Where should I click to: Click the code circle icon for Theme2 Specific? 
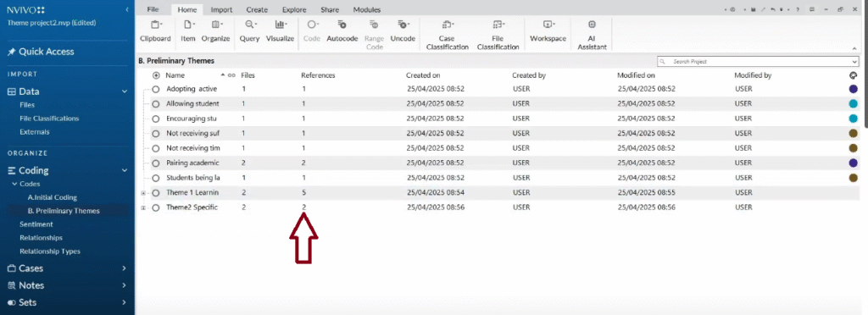click(x=156, y=207)
